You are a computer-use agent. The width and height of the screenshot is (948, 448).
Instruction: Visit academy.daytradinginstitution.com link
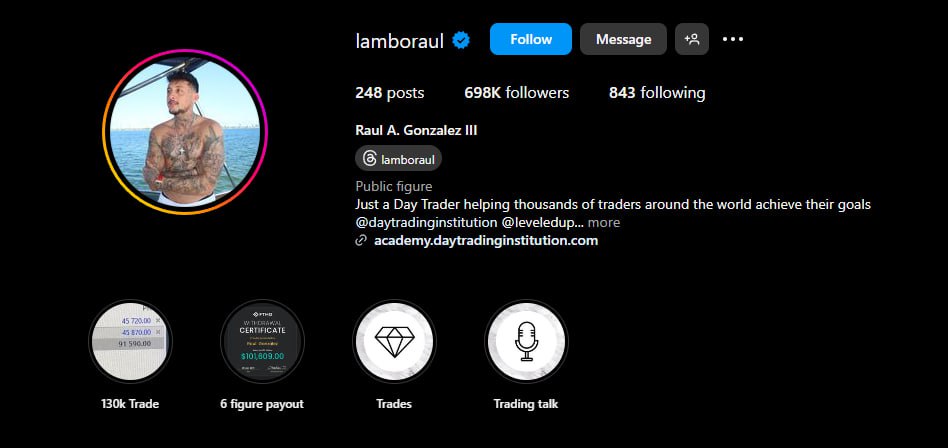tap(486, 241)
